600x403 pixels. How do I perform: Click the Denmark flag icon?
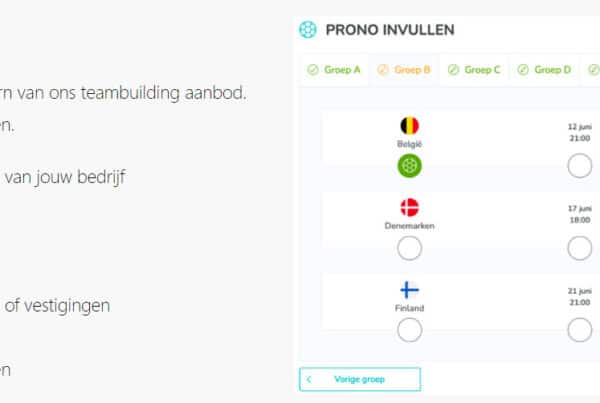coord(410,208)
